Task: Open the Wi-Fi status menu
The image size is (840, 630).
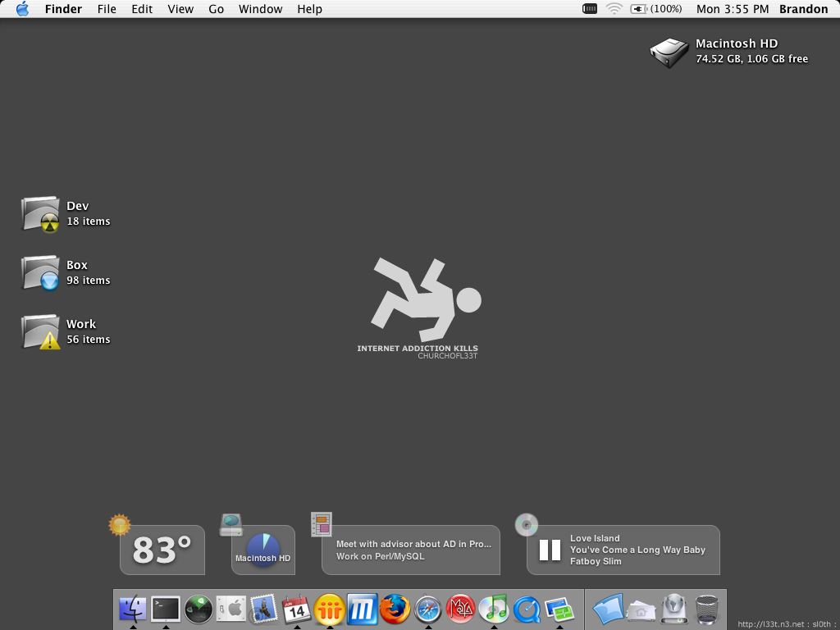Action: pyautogui.click(x=614, y=9)
